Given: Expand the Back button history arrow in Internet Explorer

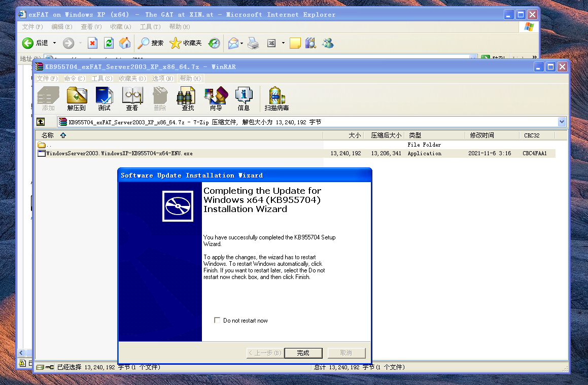Looking at the screenshot, I should point(54,43).
